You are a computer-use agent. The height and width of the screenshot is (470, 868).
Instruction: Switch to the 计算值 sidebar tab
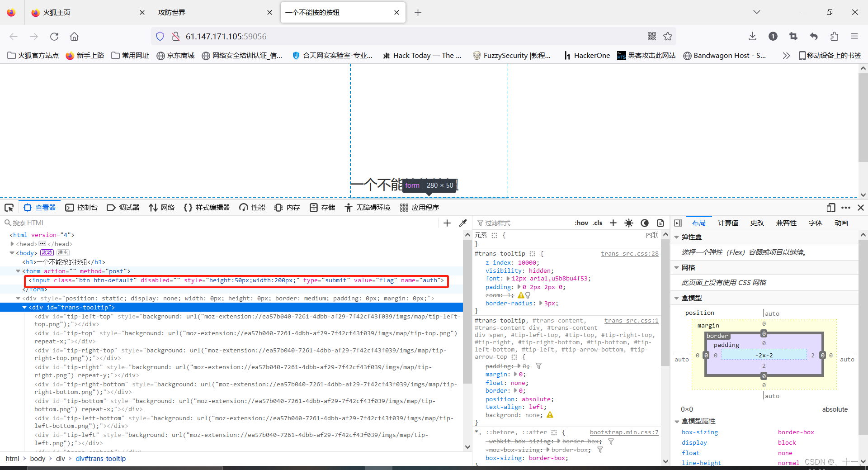728,223
